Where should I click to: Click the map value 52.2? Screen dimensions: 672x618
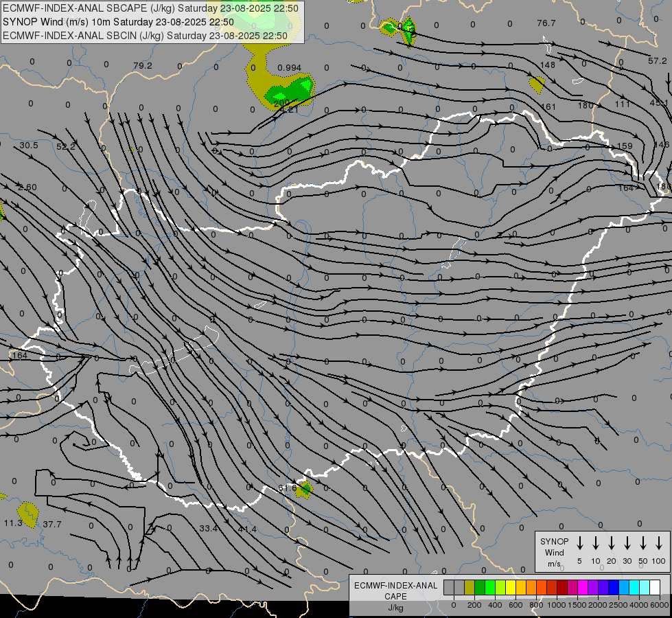pyautogui.click(x=66, y=147)
